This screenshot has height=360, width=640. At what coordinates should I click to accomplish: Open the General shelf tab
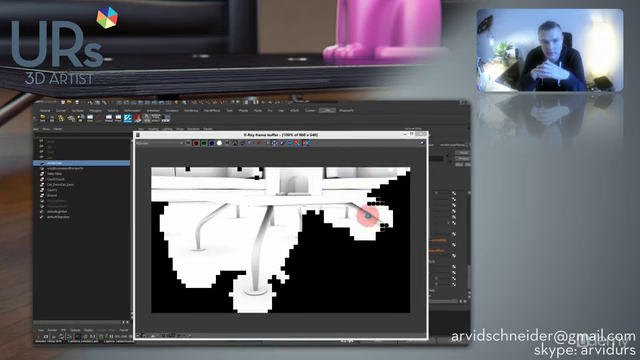coord(45,111)
